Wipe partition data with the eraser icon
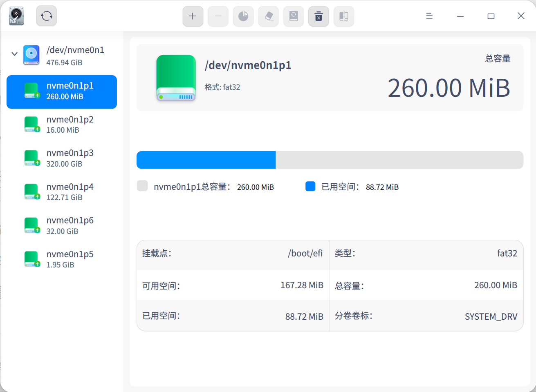The image size is (536, 392). click(x=268, y=16)
